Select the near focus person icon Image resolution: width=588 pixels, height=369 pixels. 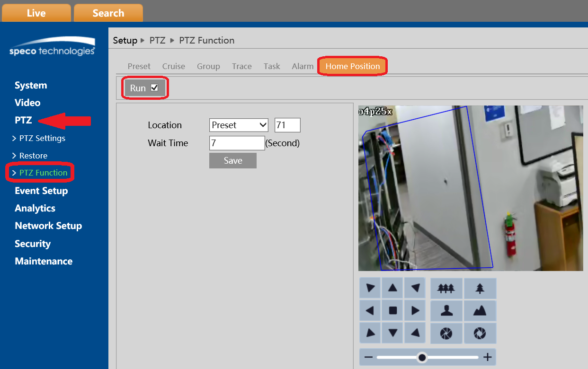(446, 310)
